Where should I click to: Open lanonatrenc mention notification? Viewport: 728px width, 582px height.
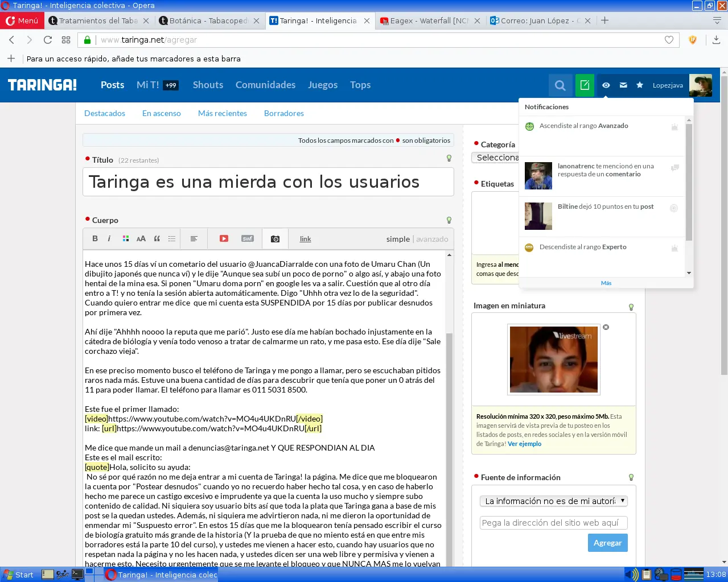[x=602, y=176]
